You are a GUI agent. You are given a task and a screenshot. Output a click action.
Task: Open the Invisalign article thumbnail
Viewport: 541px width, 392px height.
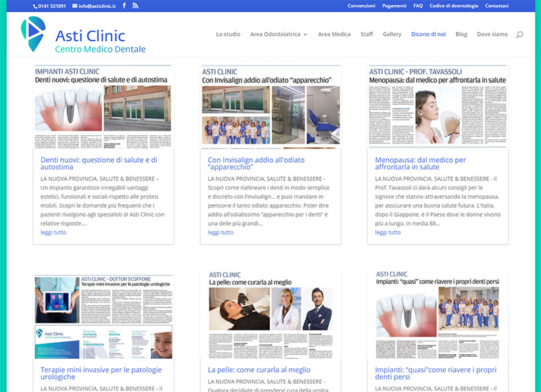click(270, 105)
